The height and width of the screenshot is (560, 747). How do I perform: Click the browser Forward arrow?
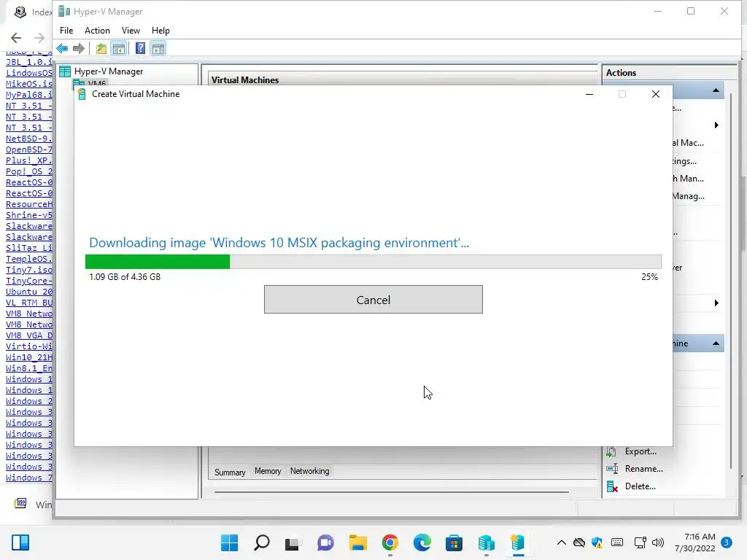tap(39, 38)
